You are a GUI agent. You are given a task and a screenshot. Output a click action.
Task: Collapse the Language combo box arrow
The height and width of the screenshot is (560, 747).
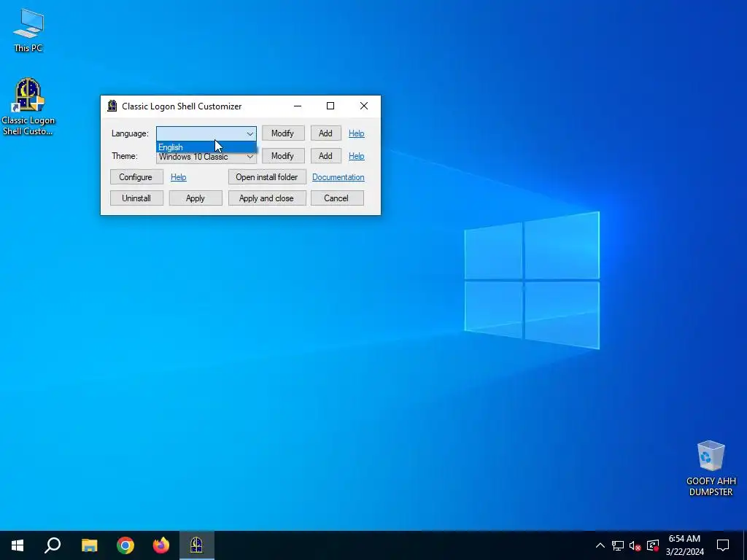point(250,134)
